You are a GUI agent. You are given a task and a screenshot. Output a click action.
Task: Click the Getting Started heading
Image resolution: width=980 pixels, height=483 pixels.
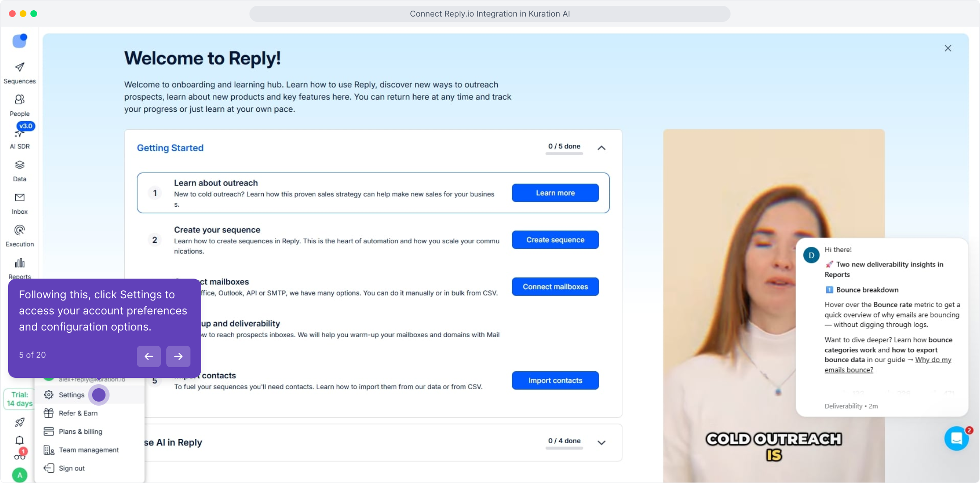click(x=170, y=148)
